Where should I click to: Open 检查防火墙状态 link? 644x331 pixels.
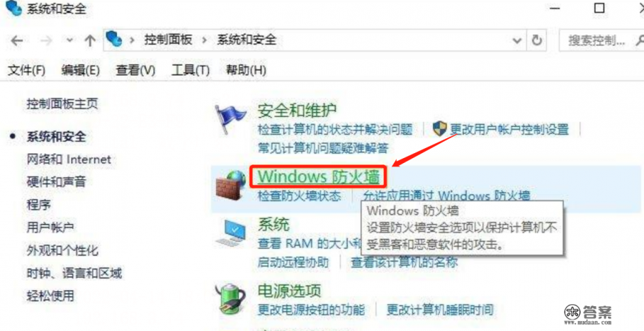(300, 196)
